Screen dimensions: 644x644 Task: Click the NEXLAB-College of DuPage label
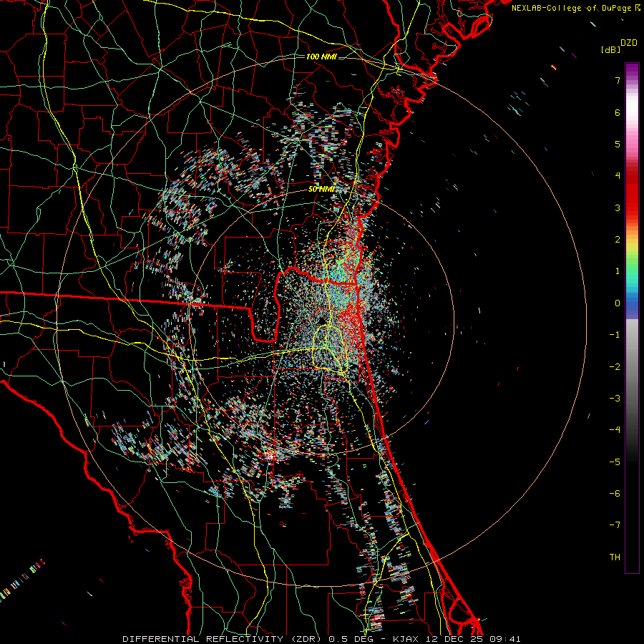572,8
